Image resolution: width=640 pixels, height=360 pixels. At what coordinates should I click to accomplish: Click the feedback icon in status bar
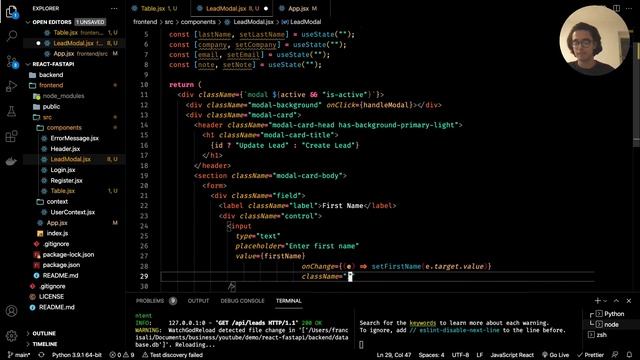615,355
